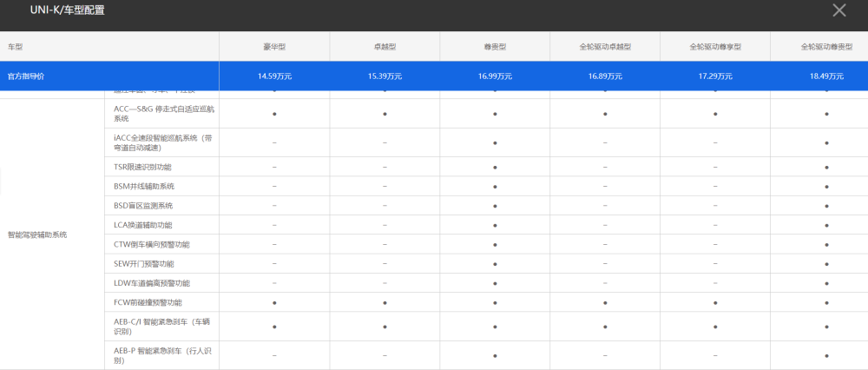Click the '15.39万元' price
The width and height of the screenshot is (868, 370).
click(385, 76)
